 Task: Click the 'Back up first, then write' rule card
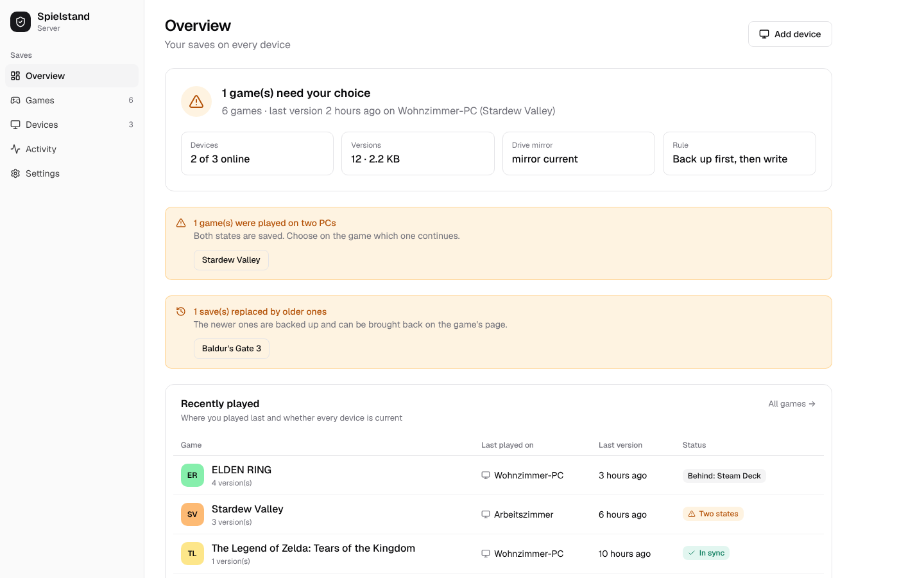(x=739, y=153)
